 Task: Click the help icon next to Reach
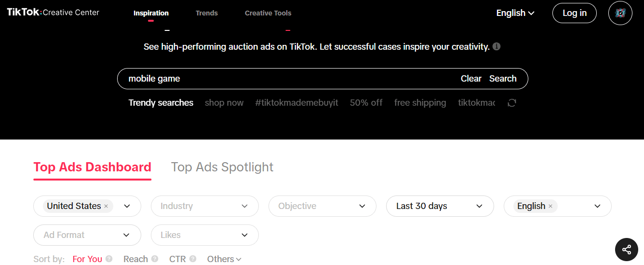click(x=155, y=259)
